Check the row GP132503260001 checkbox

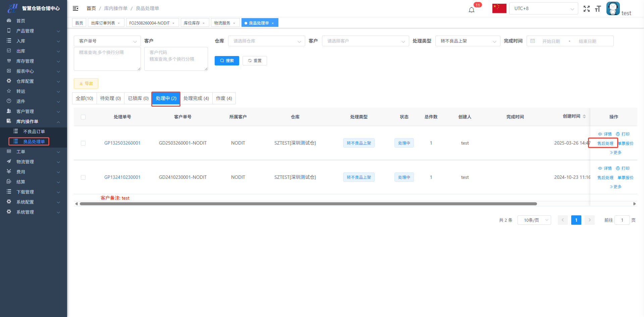point(83,143)
